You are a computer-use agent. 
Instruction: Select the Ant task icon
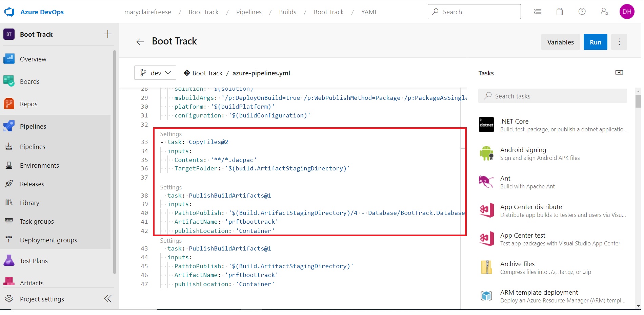[486, 182]
